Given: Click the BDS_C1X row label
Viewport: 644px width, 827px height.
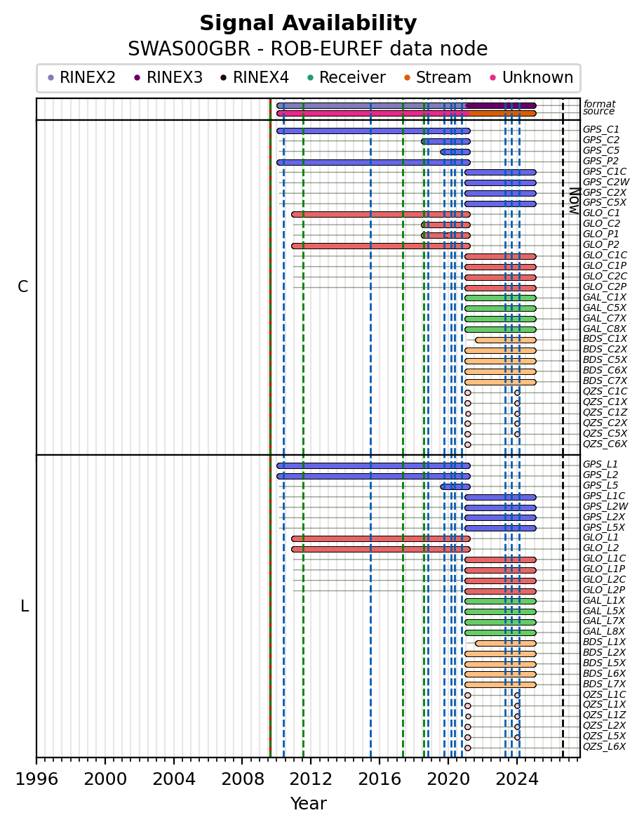Looking at the screenshot, I should click(x=605, y=338).
